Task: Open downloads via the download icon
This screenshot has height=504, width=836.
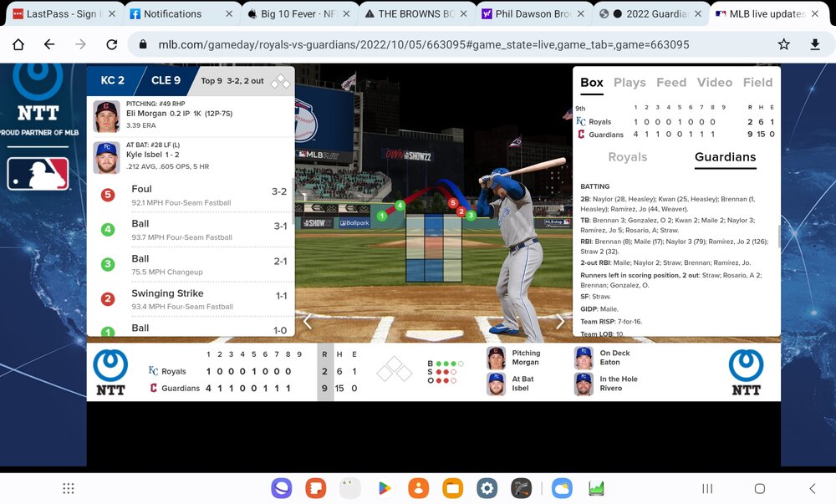Action: point(814,44)
